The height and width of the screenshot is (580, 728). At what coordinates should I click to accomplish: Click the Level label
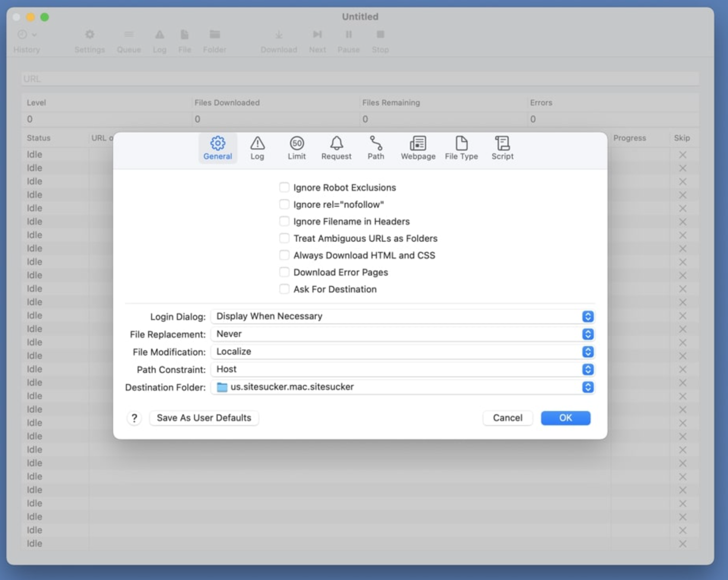pos(36,103)
